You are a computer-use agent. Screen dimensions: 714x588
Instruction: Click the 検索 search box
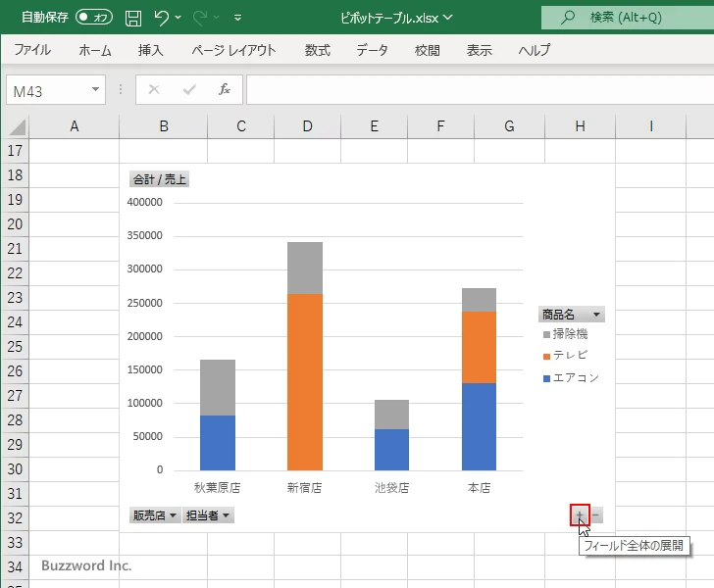click(x=628, y=18)
